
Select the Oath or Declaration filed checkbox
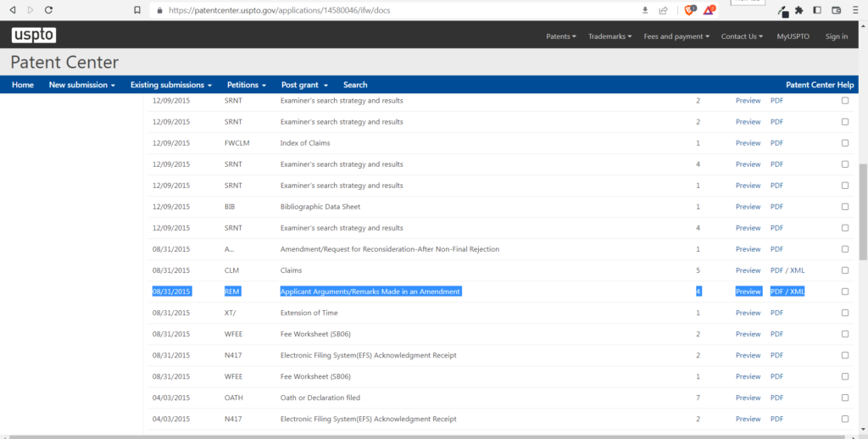844,397
